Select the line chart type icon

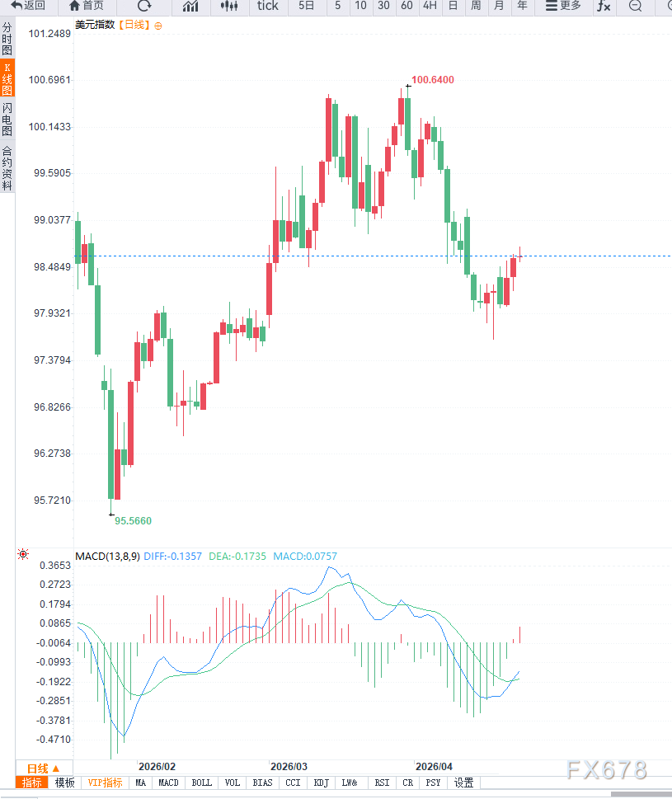pyautogui.click(x=190, y=6)
